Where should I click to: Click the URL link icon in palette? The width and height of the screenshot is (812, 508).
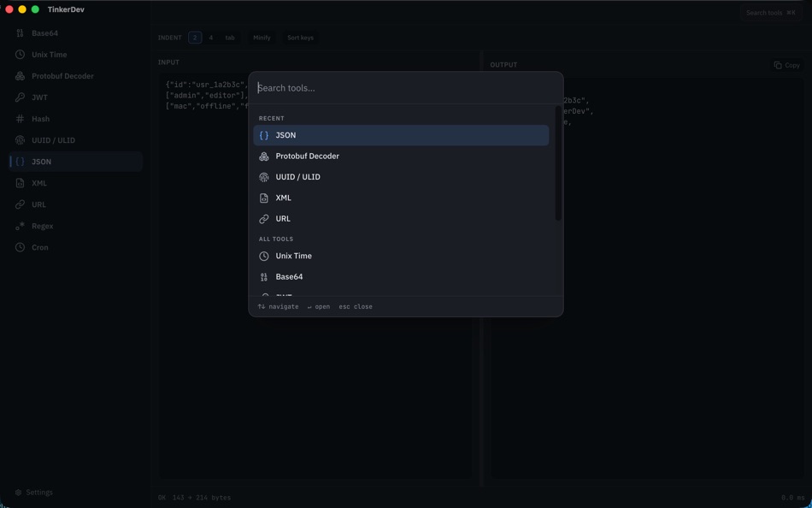pyautogui.click(x=264, y=219)
